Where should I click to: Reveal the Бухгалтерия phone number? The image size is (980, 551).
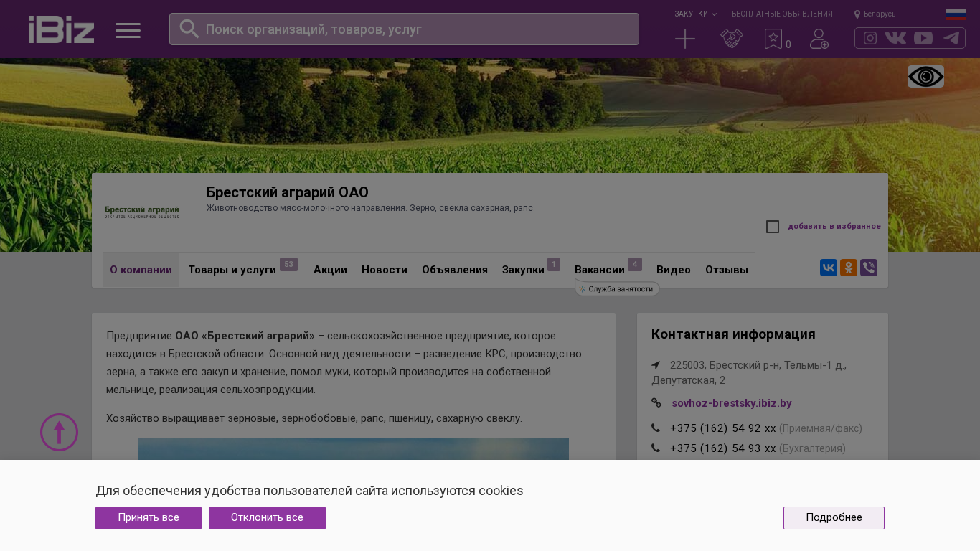723,448
